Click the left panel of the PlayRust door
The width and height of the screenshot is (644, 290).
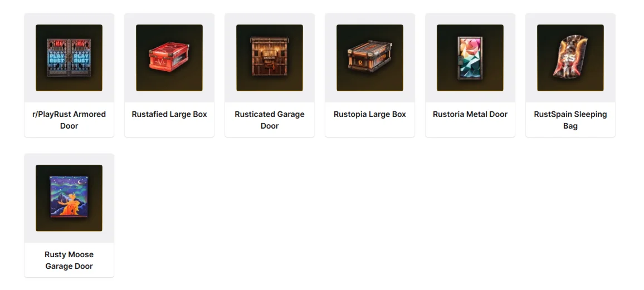tap(57, 58)
